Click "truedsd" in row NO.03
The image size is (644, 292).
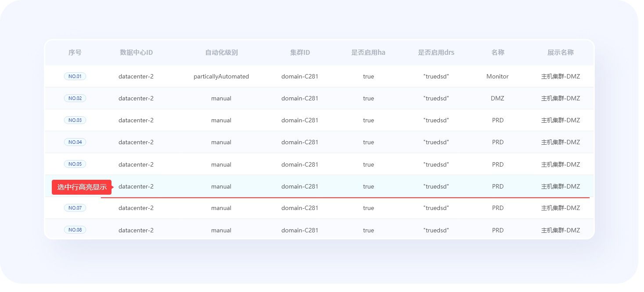[436, 120]
